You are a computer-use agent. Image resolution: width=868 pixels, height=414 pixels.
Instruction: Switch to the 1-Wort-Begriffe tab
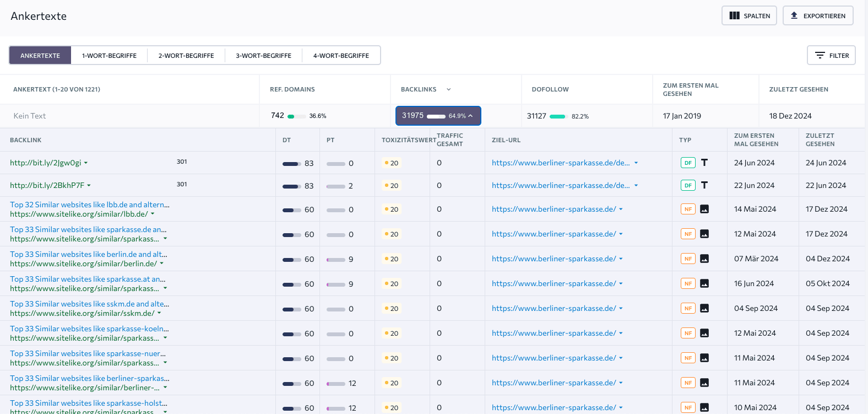pos(109,55)
